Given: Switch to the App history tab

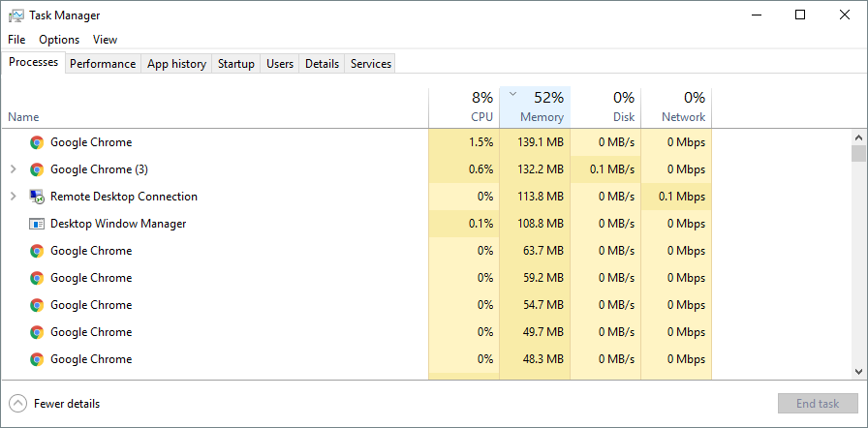Looking at the screenshot, I should tap(176, 64).
